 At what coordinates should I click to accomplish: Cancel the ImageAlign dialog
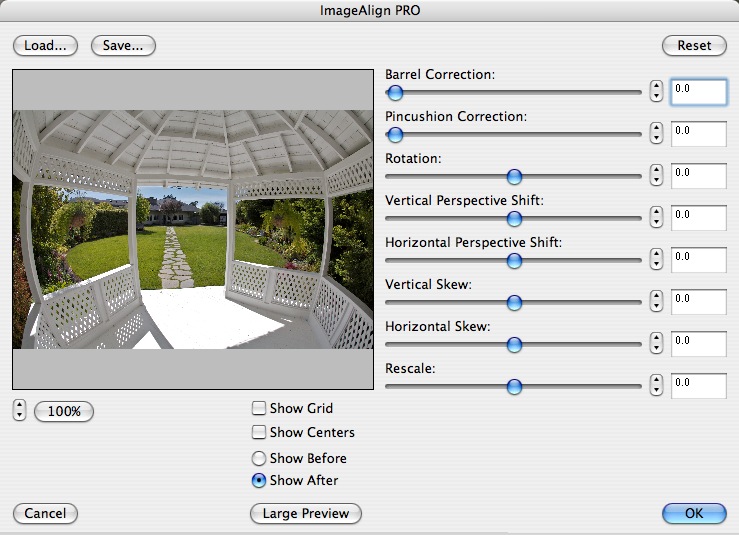coord(45,513)
